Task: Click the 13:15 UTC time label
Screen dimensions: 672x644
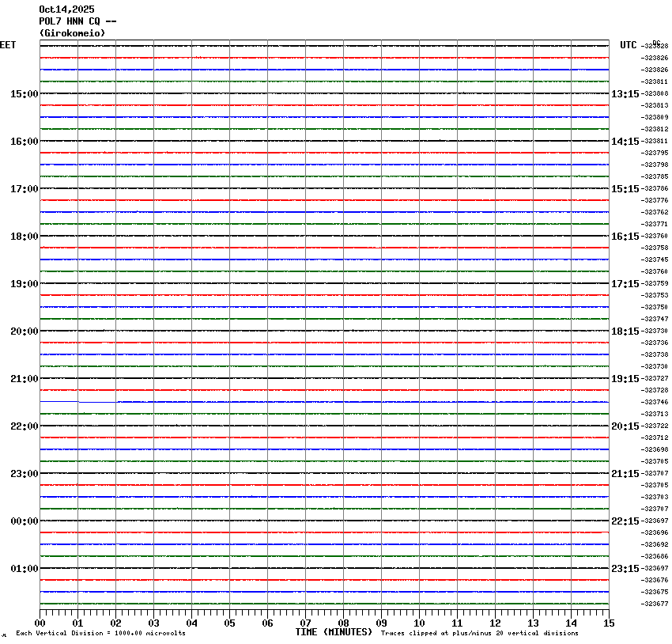Action: [x=625, y=94]
